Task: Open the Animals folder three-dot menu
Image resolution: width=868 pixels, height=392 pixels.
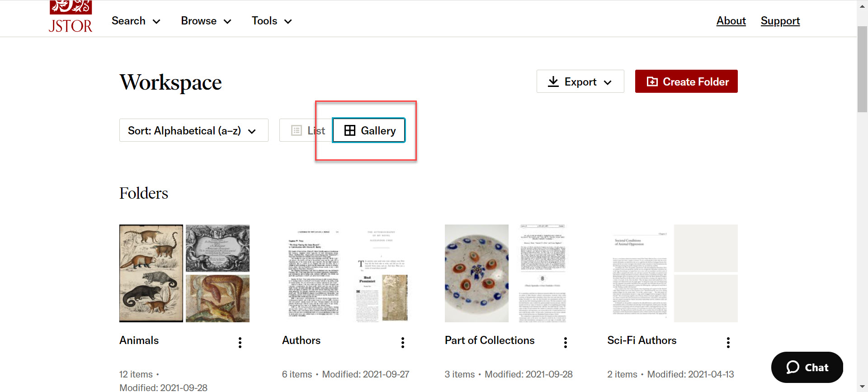Action: pos(240,343)
